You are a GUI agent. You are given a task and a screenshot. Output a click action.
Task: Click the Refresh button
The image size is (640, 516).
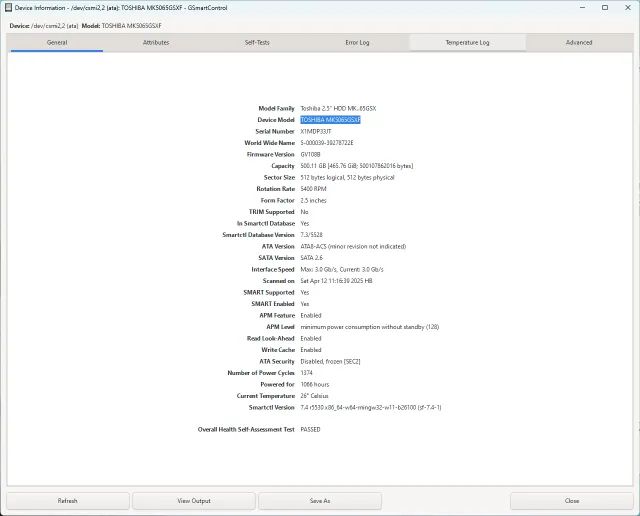(x=68, y=501)
